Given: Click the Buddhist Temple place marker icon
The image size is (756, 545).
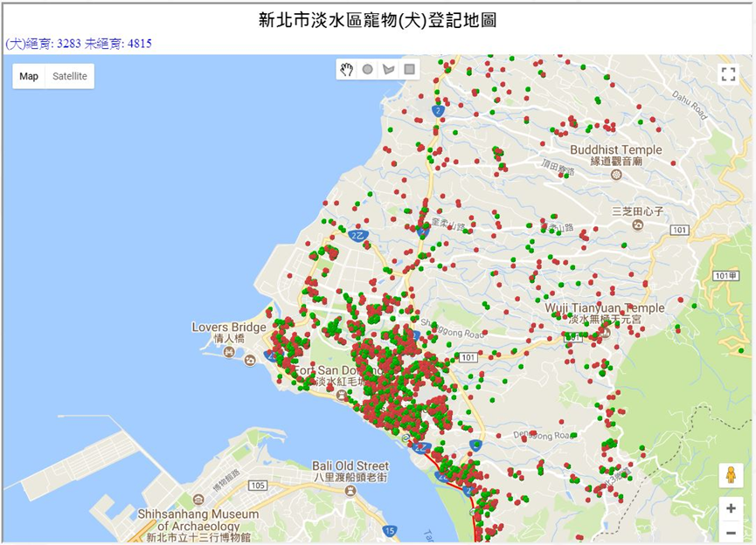Looking at the screenshot, I should tap(615, 175).
